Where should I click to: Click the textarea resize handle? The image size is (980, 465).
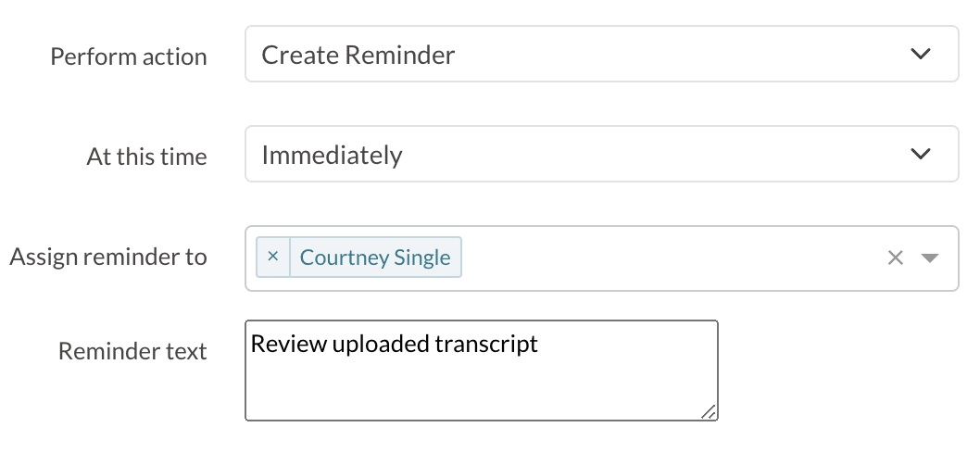tap(709, 412)
